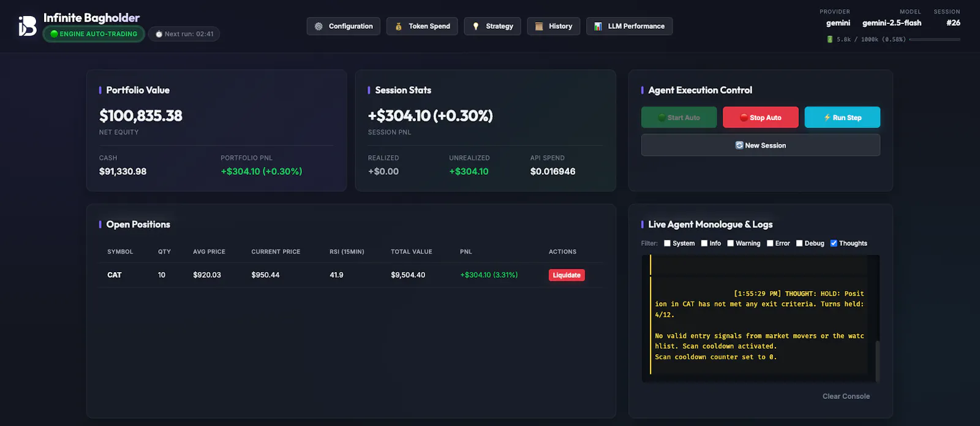
Task: Click the green dot in Engine Auto-Trading badge
Action: pyautogui.click(x=54, y=34)
